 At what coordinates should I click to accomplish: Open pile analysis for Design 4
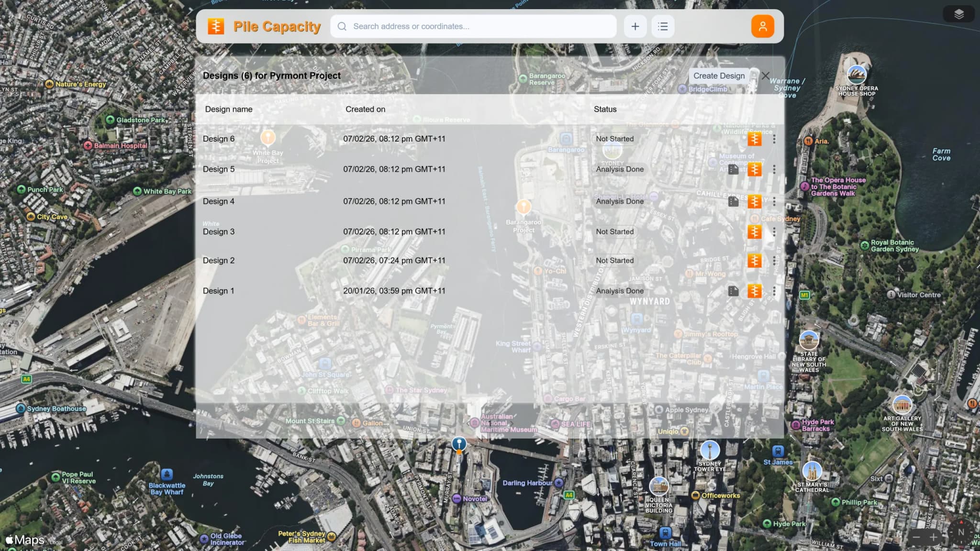[x=755, y=201]
